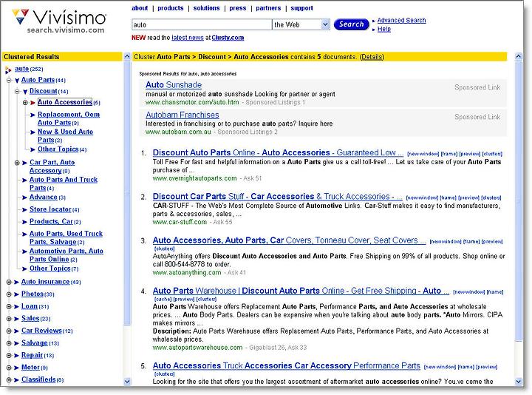Expand the Photos cluster
532x395 pixels.
[x=9, y=294]
